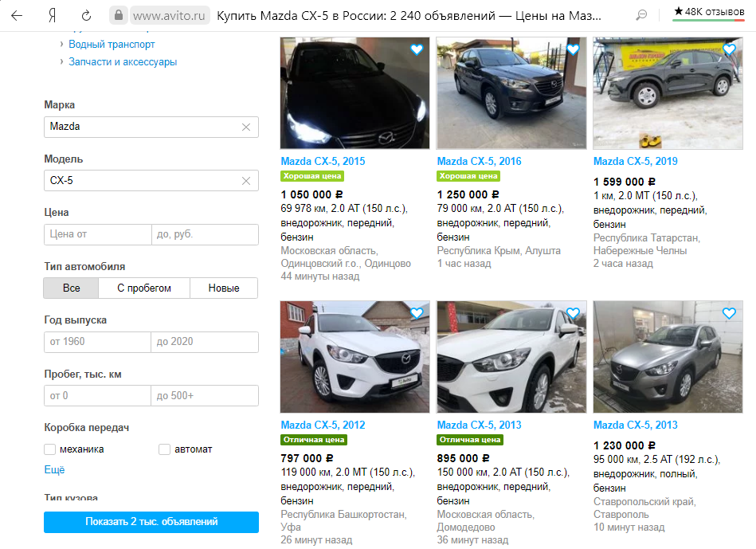Select the Новые car type

tap(224, 288)
